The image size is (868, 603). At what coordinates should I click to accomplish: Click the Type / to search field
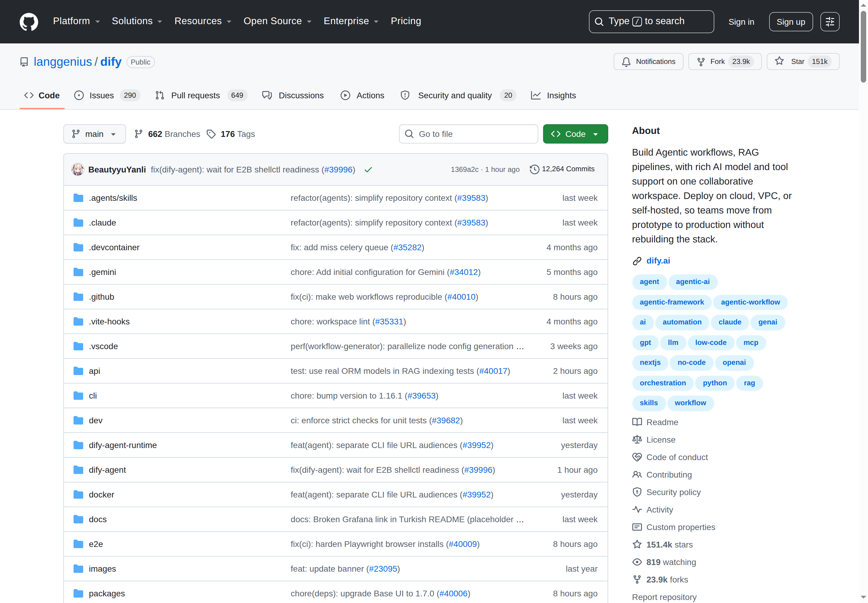click(x=651, y=21)
